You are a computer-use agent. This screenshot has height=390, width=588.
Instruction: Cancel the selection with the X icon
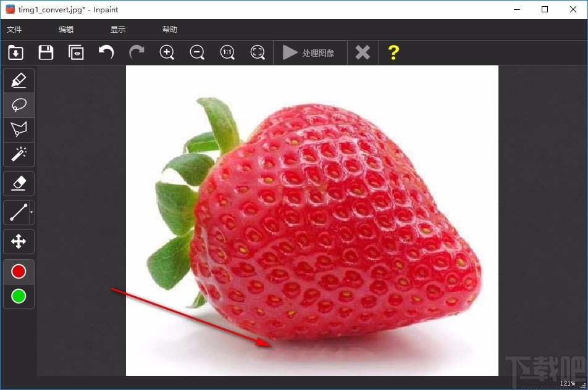[x=363, y=52]
